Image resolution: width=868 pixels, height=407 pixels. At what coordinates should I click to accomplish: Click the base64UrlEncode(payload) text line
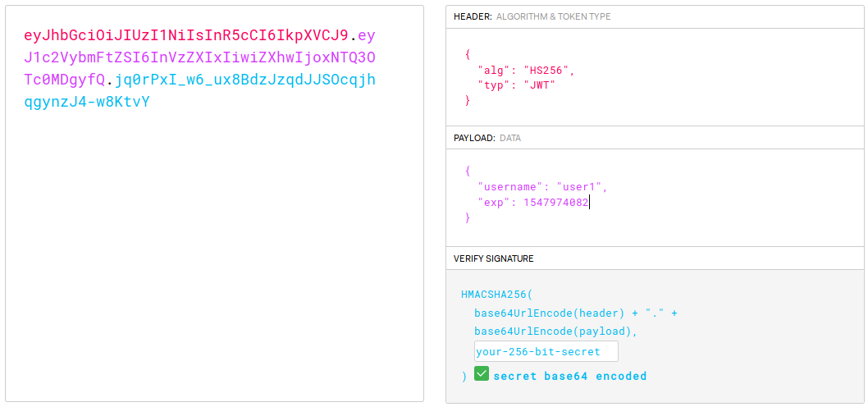pos(555,332)
